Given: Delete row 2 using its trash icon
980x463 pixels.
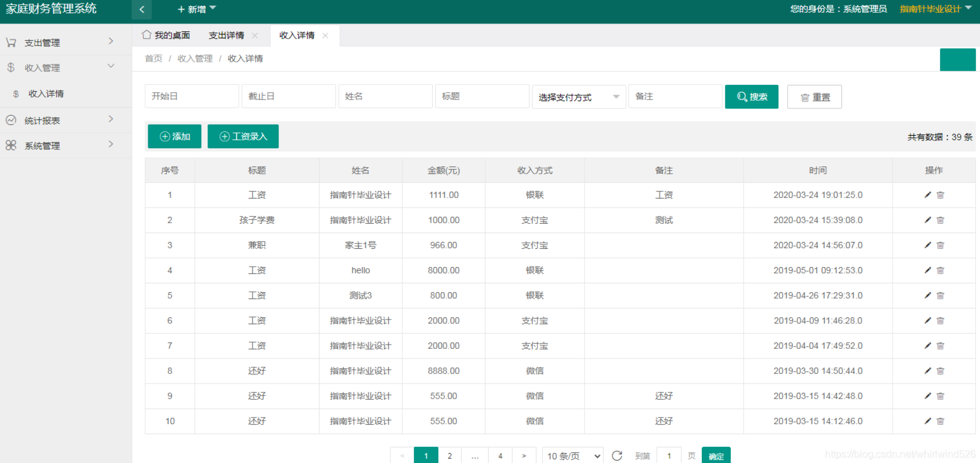Looking at the screenshot, I should pos(941,220).
